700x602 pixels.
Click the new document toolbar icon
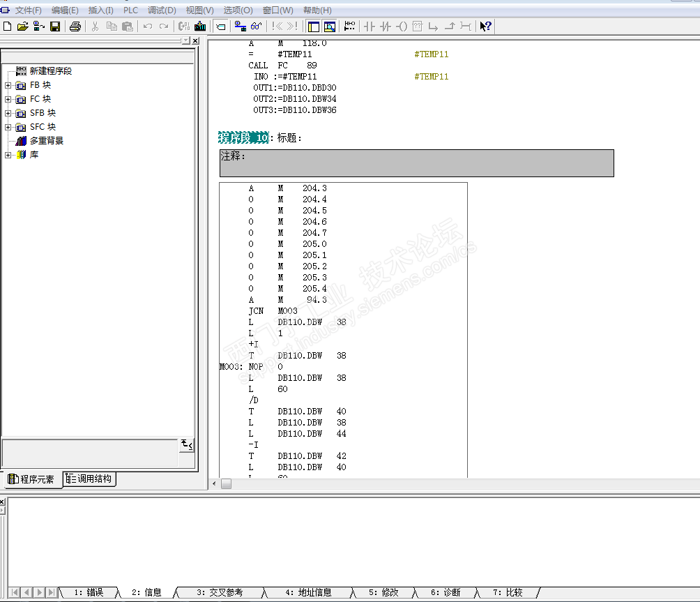8,27
